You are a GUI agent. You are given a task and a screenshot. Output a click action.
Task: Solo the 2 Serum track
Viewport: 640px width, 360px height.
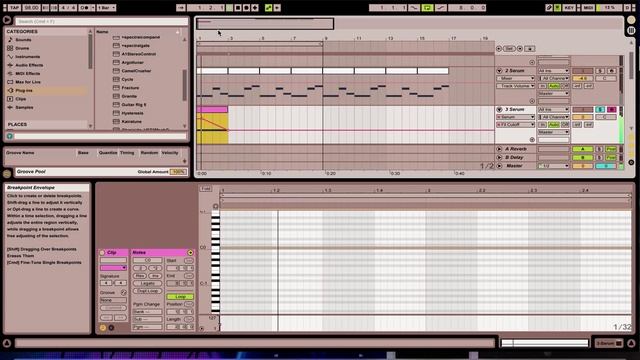tap(600, 71)
